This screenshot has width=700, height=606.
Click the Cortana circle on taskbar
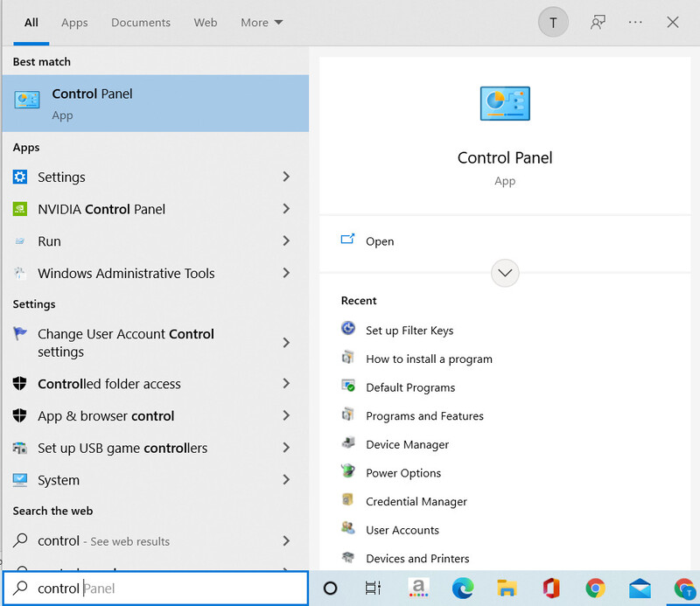(x=331, y=589)
